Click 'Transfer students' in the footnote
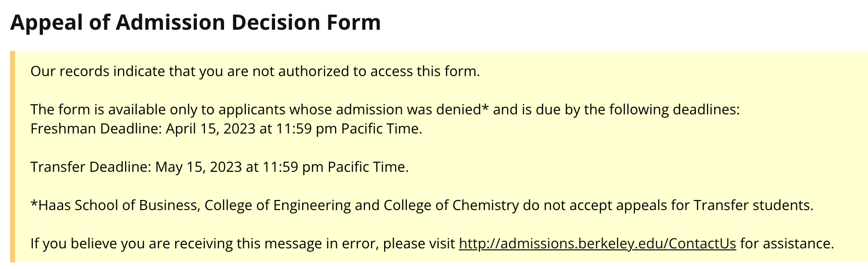This screenshot has width=868, height=269. click(x=753, y=206)
